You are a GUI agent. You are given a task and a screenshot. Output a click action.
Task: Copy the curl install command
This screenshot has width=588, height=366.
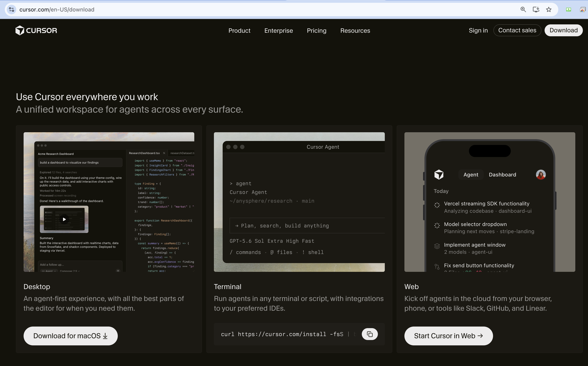pyautogui.click(x=370, y=334)
